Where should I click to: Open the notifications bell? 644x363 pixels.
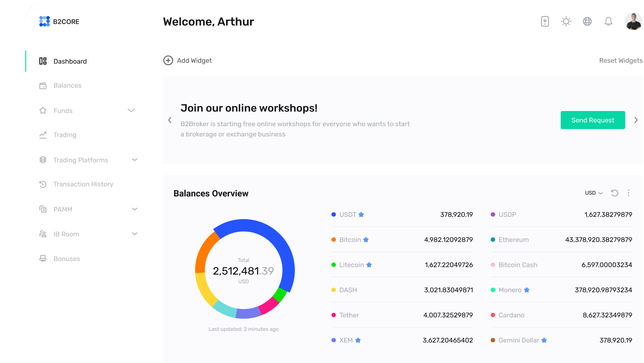[x=608, y=21]
